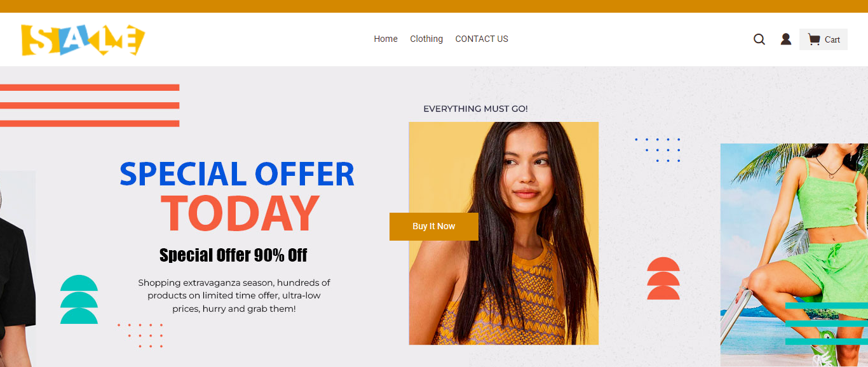
Task: Select the woman in yellow top image
Action: coord(503,234)
